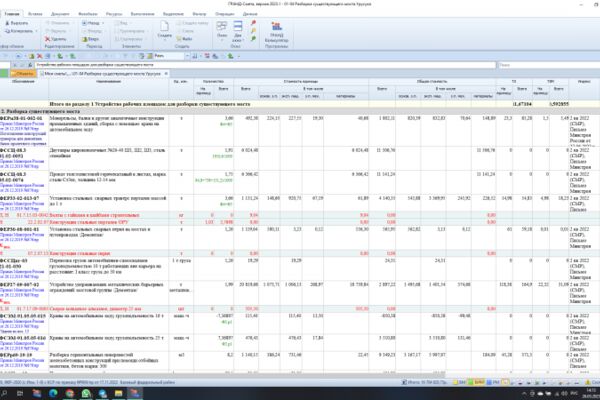Toggle the БИМ status bar indicator
The image size is (600, 400).
[478, 382]
